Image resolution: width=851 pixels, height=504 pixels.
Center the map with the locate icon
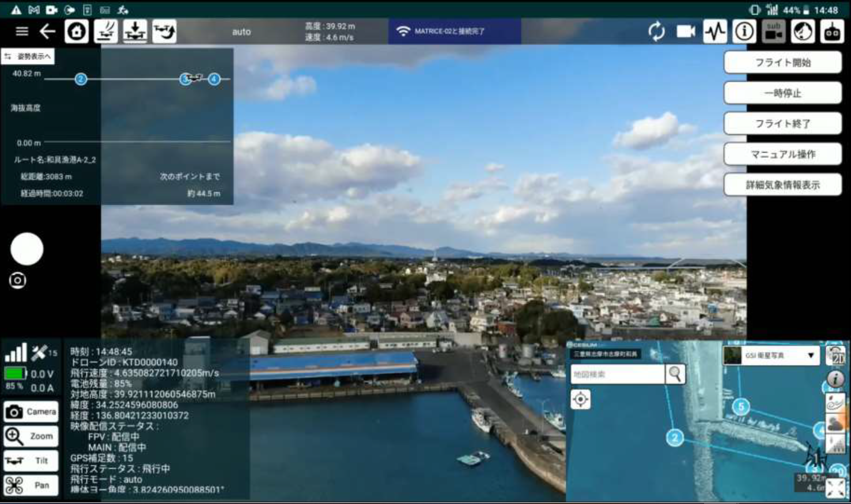pyautogui.click(x=581, y=399)
